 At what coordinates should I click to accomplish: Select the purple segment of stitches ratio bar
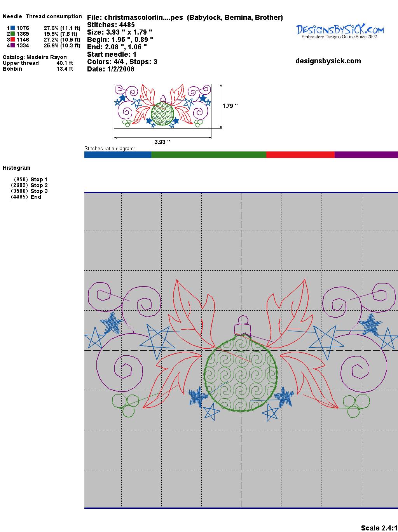(x=366, y=155)
